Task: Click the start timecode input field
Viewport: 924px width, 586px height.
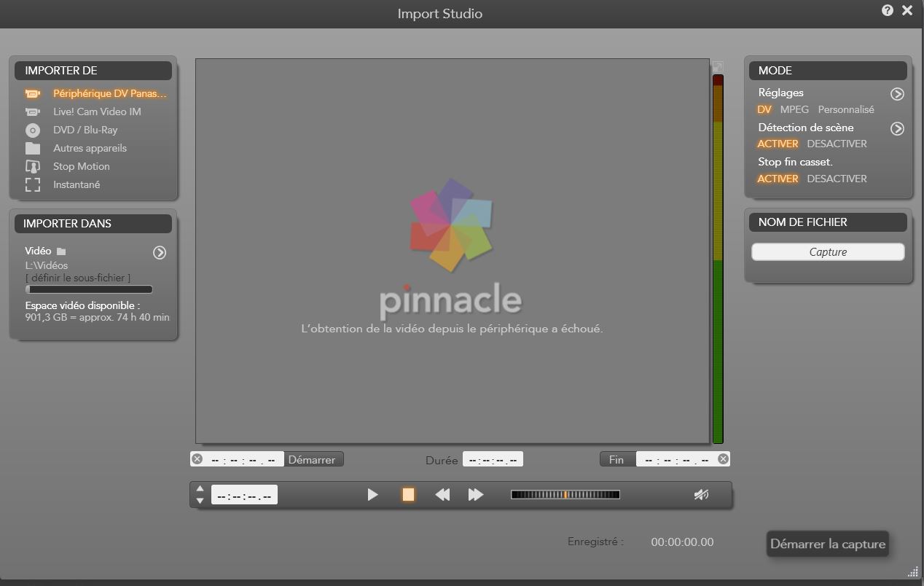Action: 243,459
